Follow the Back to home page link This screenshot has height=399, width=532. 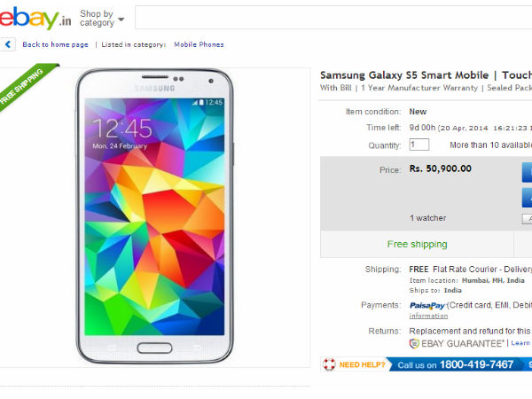pos(55,44)
